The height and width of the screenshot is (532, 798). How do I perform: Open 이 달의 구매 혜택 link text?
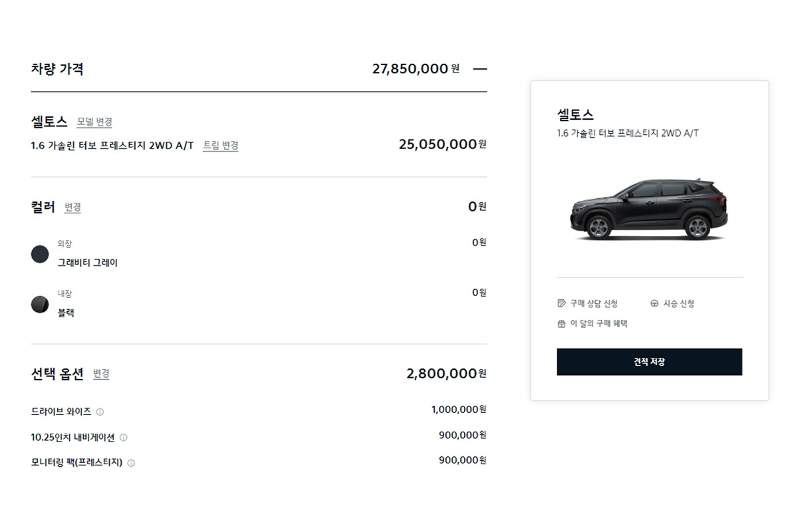click(598, 324)
